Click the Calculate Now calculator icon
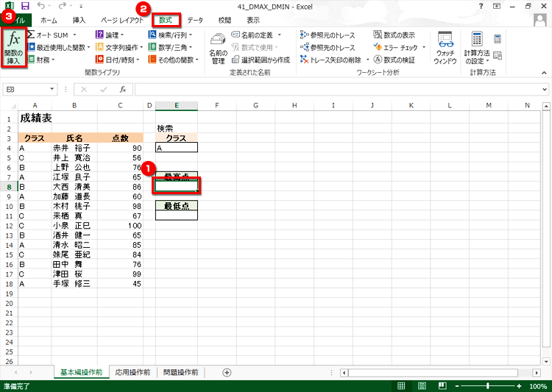This screenshot has width=552, height=392. pos(498,39)
